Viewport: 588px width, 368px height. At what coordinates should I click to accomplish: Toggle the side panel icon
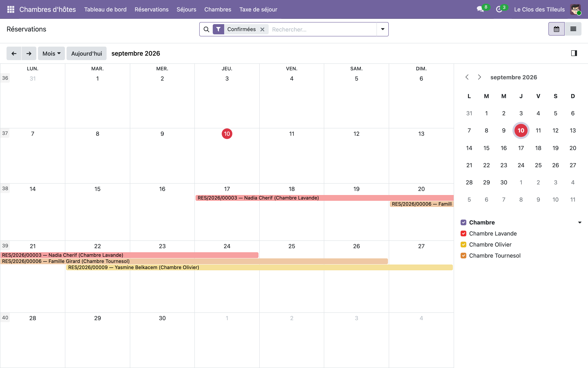pyautogui.click(x=574, y=53)
